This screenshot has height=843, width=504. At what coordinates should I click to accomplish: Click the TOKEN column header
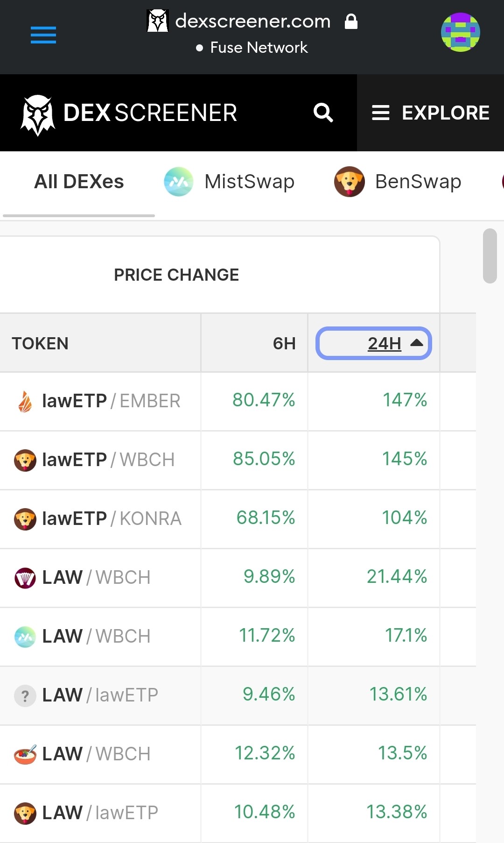click(40, 344)
